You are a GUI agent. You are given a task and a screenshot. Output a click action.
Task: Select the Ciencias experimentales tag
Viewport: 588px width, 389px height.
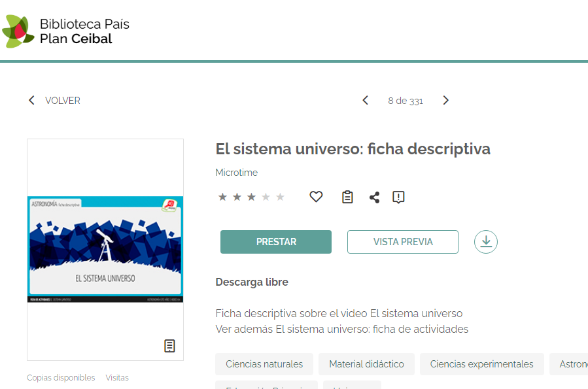coord(482,364)
